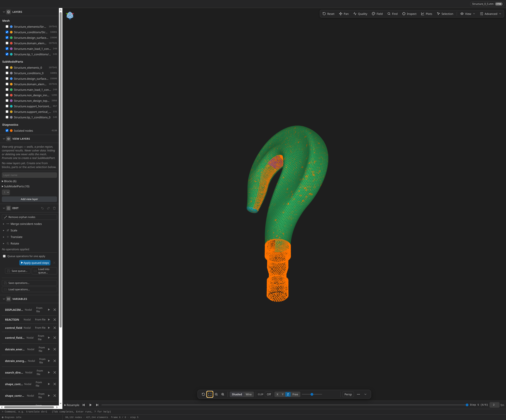Expand the Blocks (6) tree
This screenshot has height=420, width=506.
pyautogui.click(x=9, y=181)
